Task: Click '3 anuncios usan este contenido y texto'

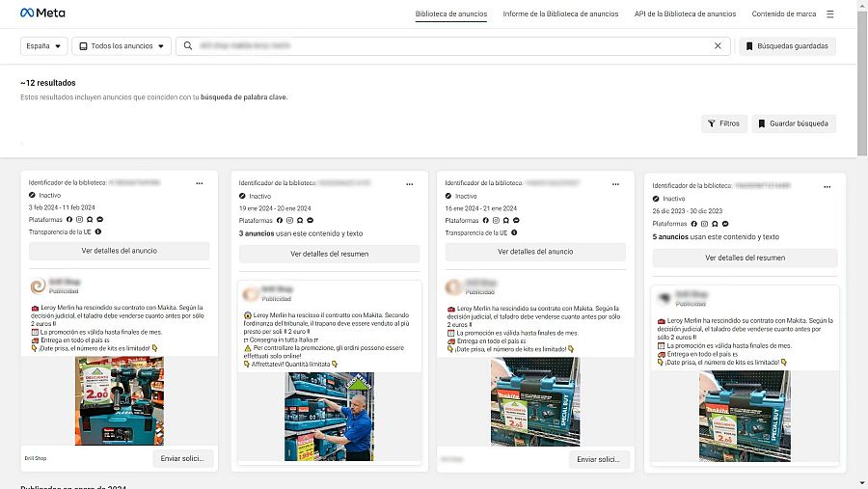Action: point(301,233)
